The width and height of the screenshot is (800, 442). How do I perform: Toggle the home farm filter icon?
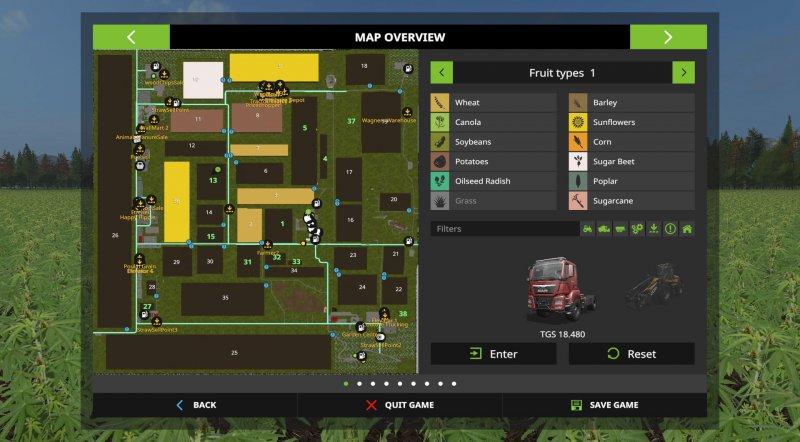pyautogui.click(x=687, y=229)
